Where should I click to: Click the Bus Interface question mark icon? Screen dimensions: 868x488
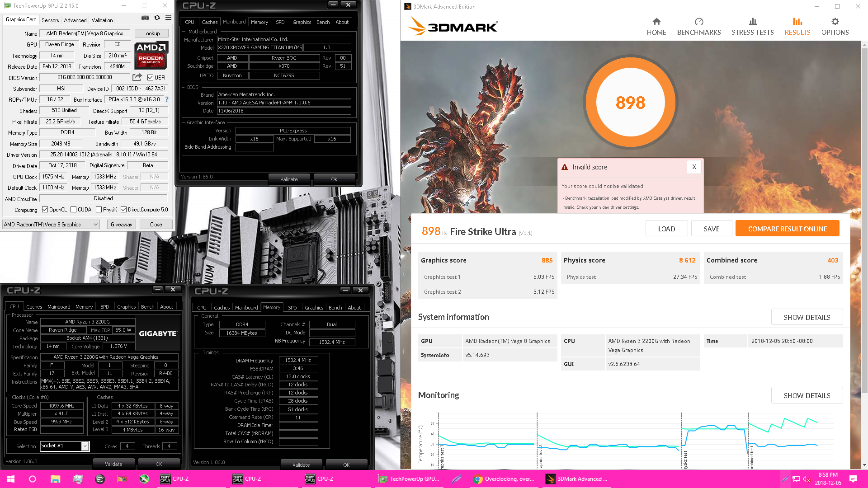167,99
